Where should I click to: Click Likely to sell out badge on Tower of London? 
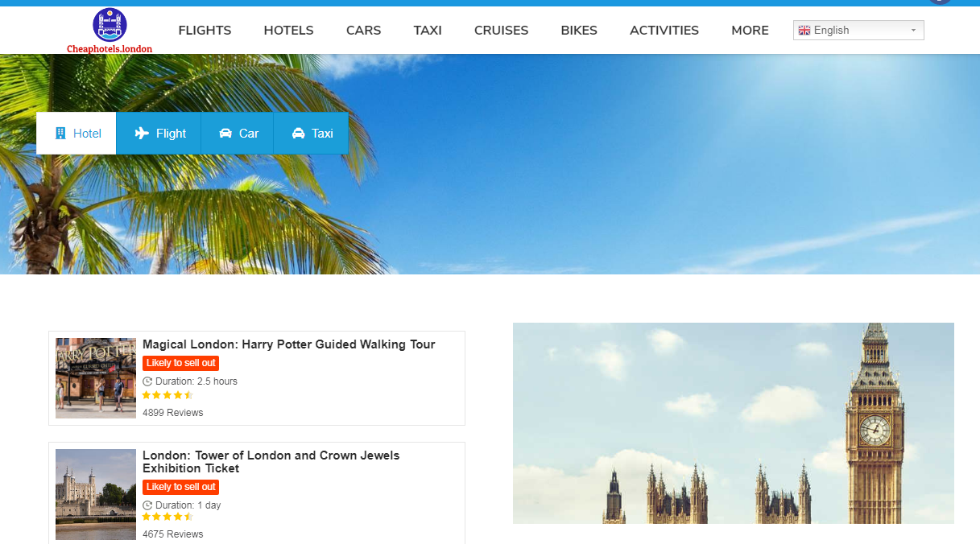coord(180,487)
